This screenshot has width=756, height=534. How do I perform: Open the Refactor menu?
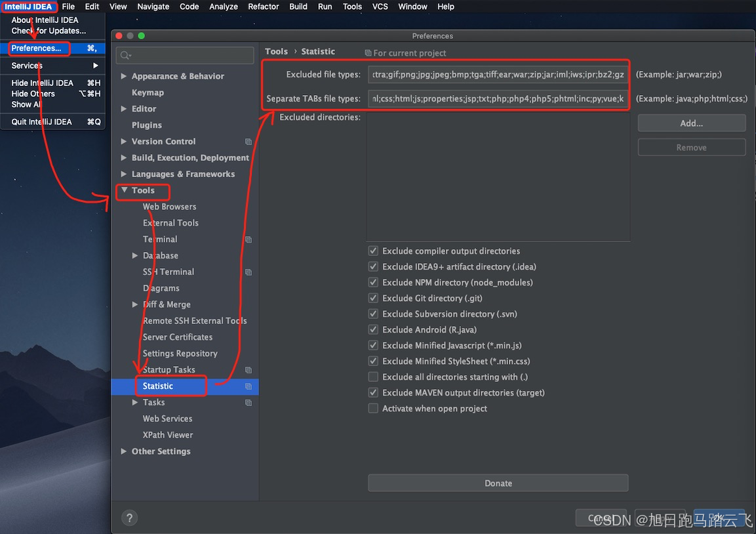click(263, 7)
